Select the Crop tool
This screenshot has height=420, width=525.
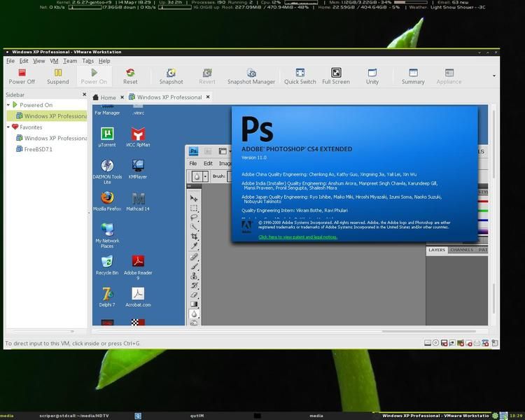pyautogui.click(x=193, y=236)
